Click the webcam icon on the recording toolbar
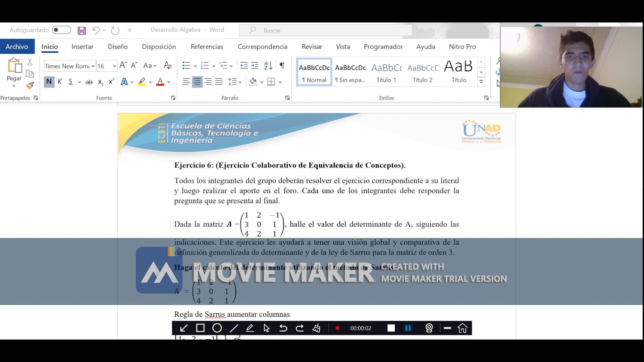Screen dimensions: 644x362 click(429, 328)
